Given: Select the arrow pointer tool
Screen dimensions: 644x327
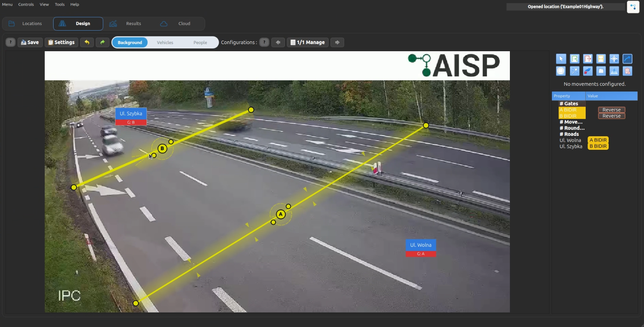Looking at the screenshot, I should (561, 59).
